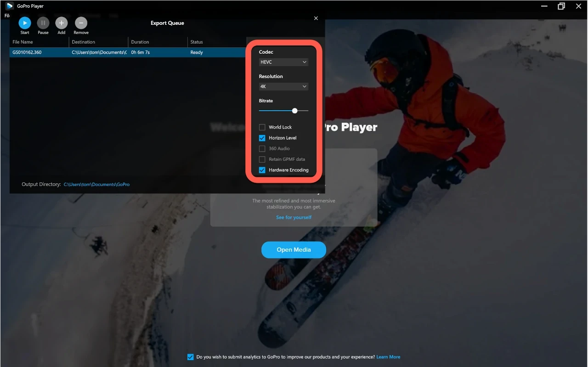The width and height of the screenshot is (588, 367).
Task: Open the output directory path link
Action: [x=96, y=184]
